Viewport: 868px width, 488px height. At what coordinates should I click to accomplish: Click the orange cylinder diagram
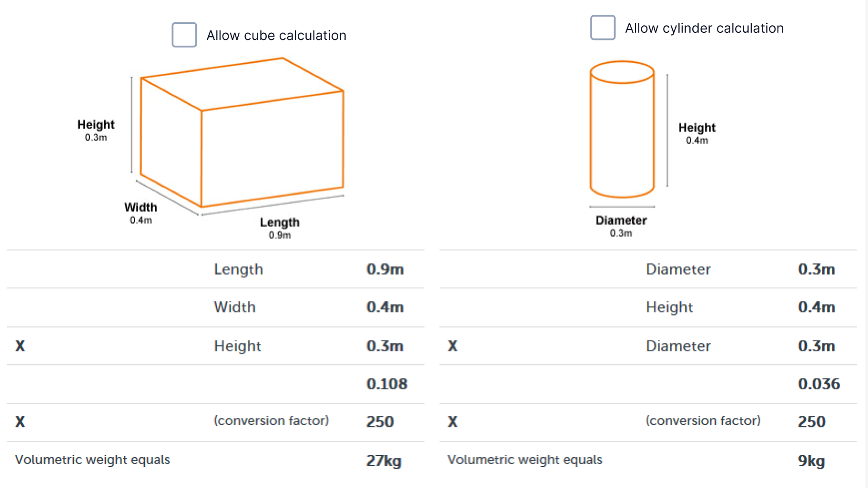(x=622, y=129)
